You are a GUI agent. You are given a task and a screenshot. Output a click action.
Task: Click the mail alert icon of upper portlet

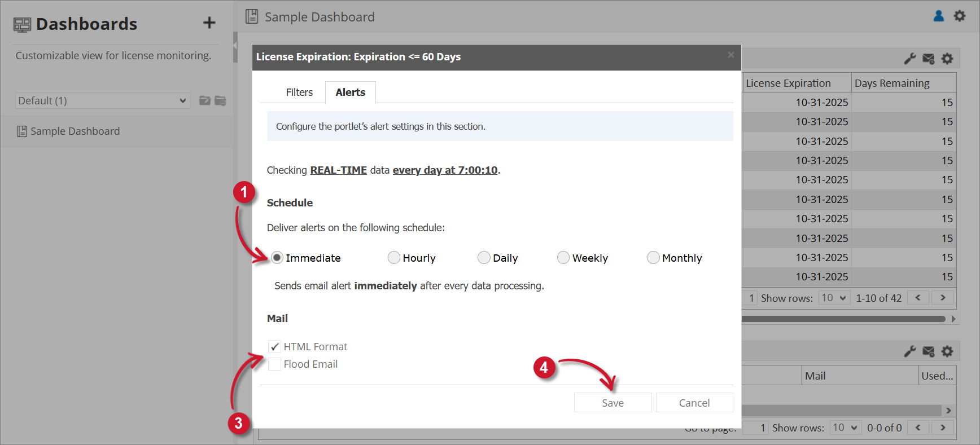point(929,59)
